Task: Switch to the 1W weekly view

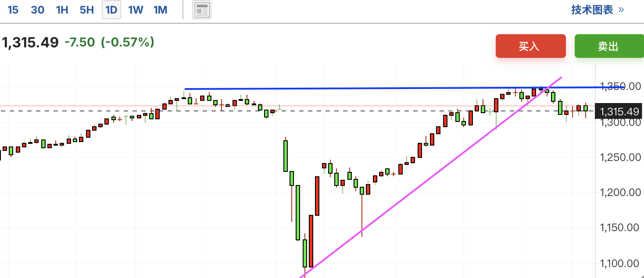Action: (136, 10)
